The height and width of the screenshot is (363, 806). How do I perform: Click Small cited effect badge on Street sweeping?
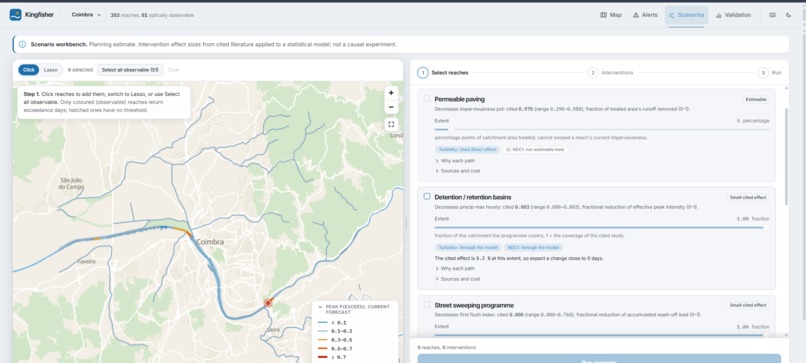point(748,305)
